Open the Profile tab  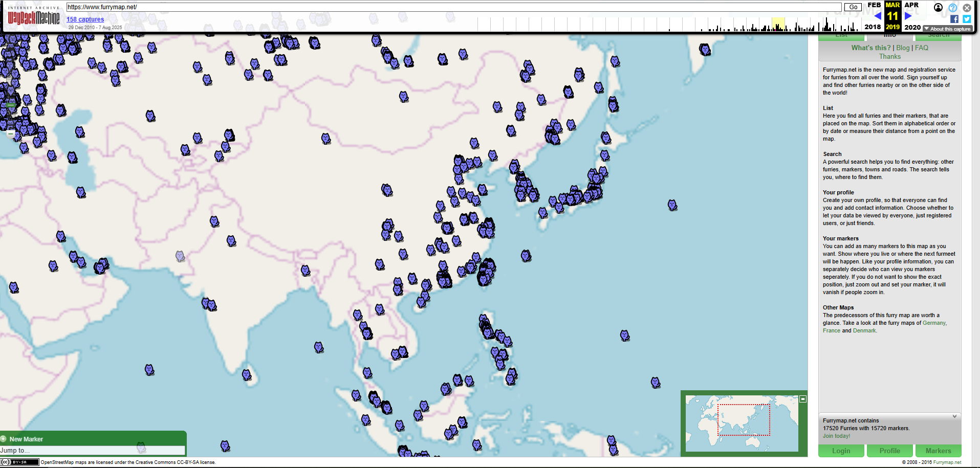[x=890, y=451]
